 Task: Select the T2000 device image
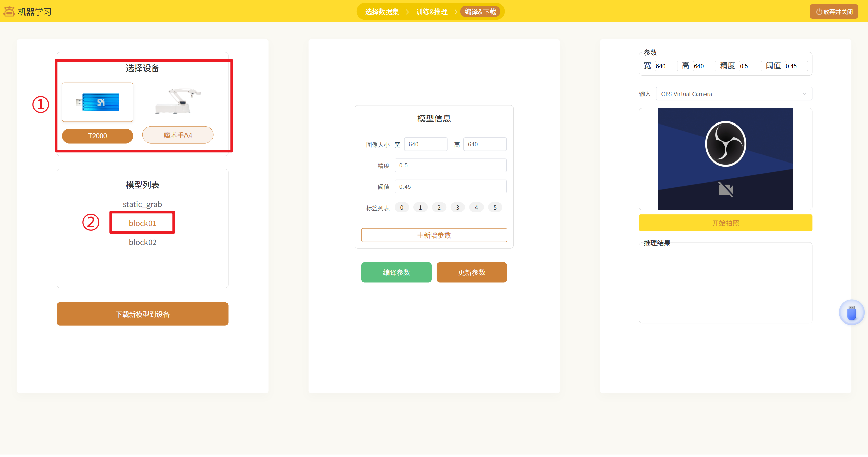point(98,102)
